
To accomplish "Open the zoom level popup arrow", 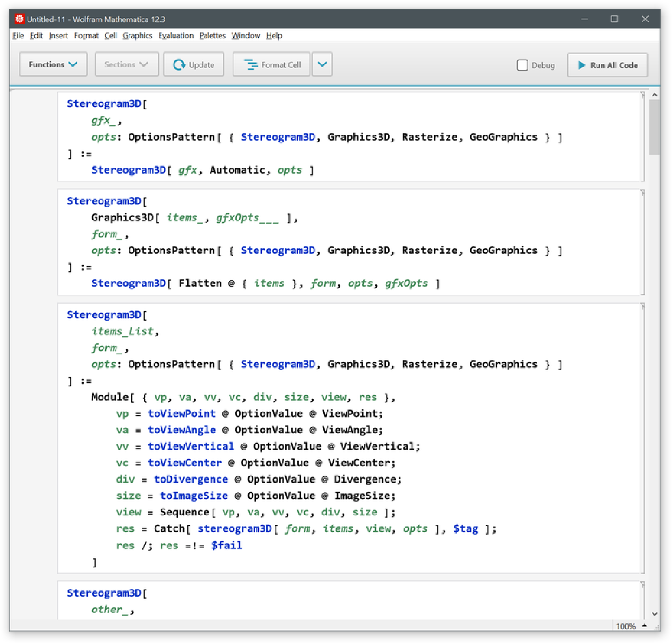I will pyautogui.click(x=644, y=626).
